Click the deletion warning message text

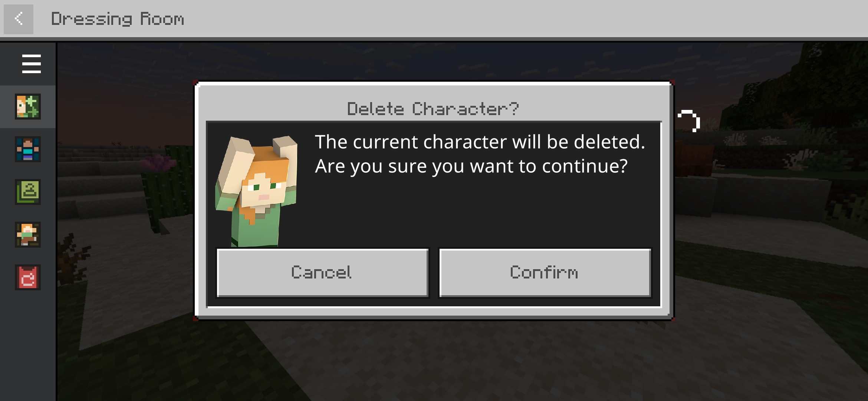click(x=480, y=154)
